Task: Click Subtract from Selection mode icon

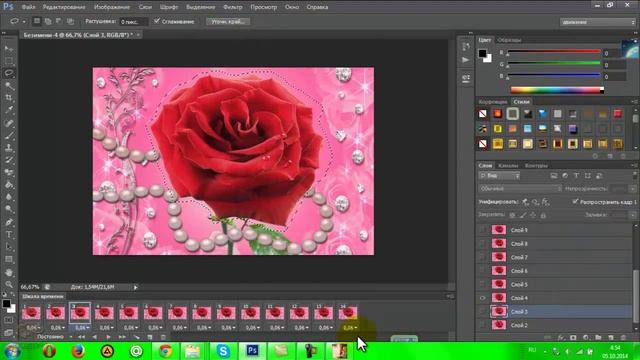Action: [x=59, y=21]
